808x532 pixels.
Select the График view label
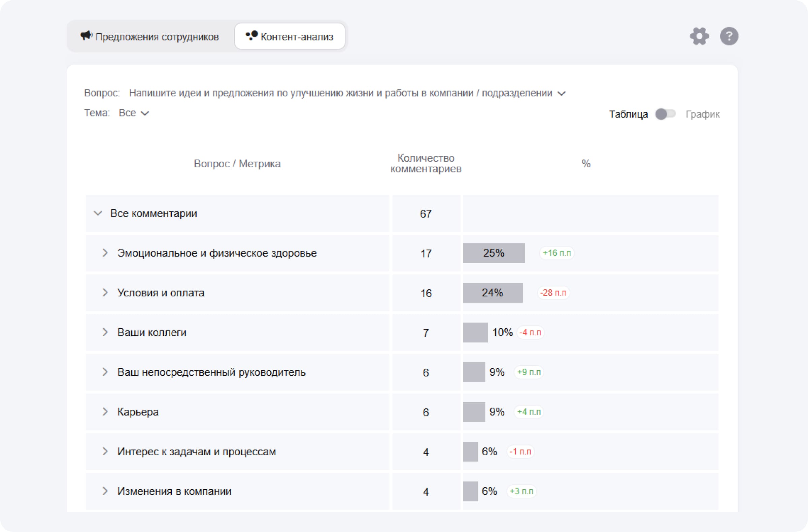[x=702, y=114]
